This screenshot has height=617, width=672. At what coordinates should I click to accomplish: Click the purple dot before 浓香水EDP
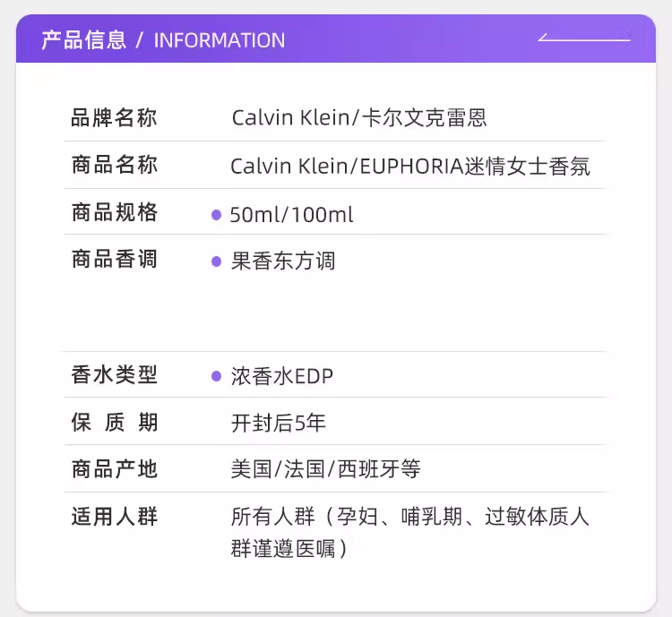coord(216,376)
